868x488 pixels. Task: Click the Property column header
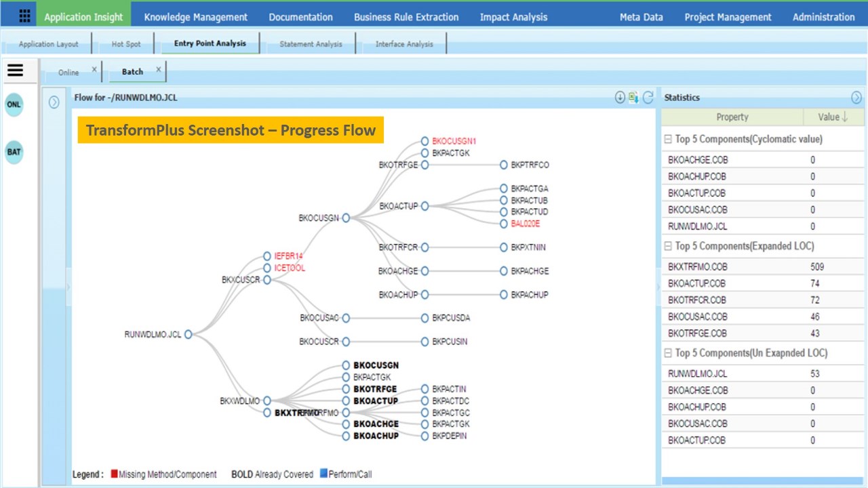732,117
